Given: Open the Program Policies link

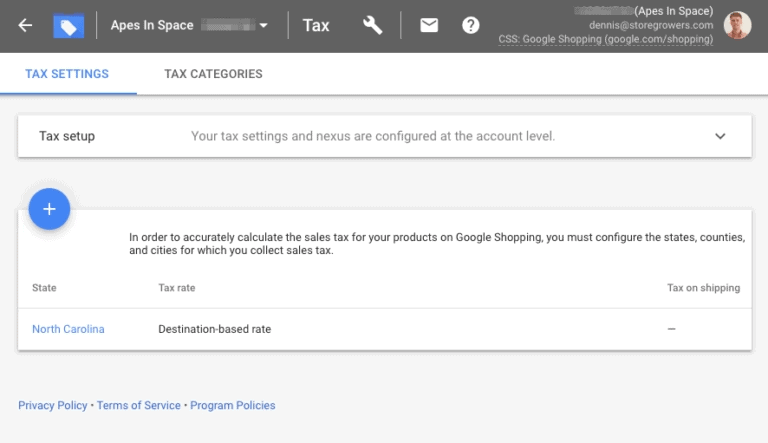Looking at the screenshot, I should tap(233, 405).
